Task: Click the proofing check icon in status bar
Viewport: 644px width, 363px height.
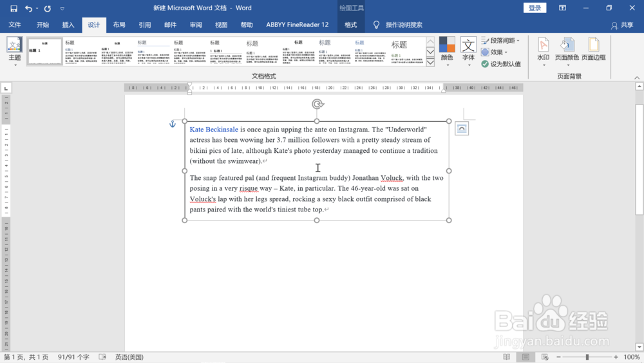Action: (102, 357)
